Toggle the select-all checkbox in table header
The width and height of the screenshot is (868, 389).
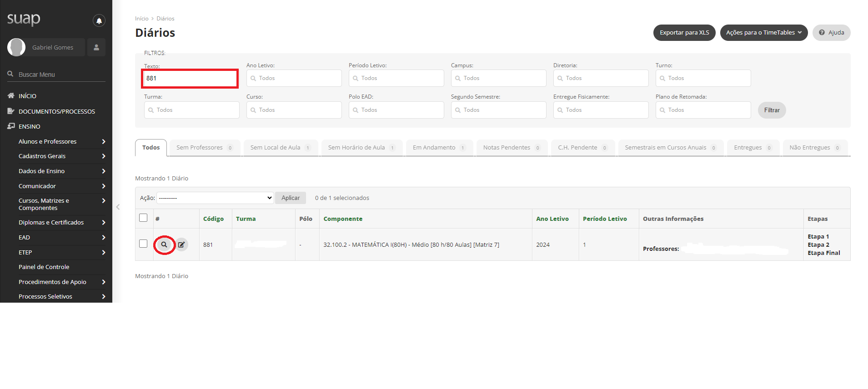point(143,218)
